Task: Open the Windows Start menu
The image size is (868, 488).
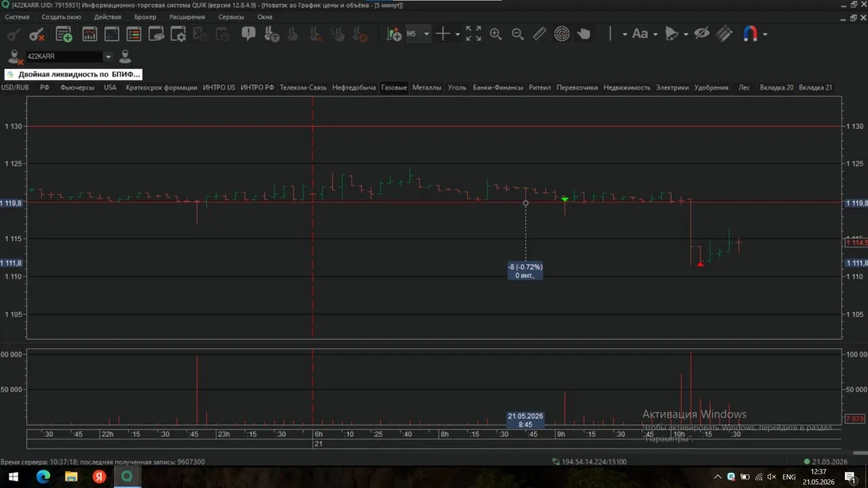Action: 13,477
